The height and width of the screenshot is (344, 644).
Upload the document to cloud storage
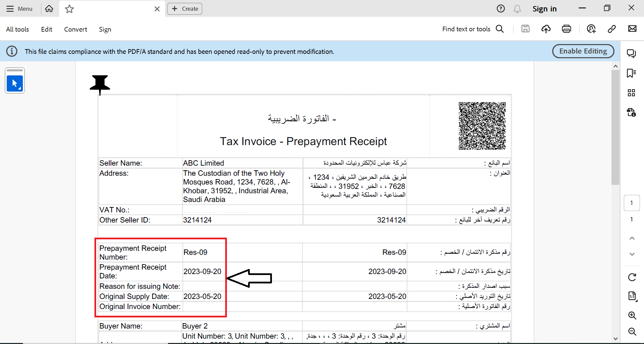point(546,29)
